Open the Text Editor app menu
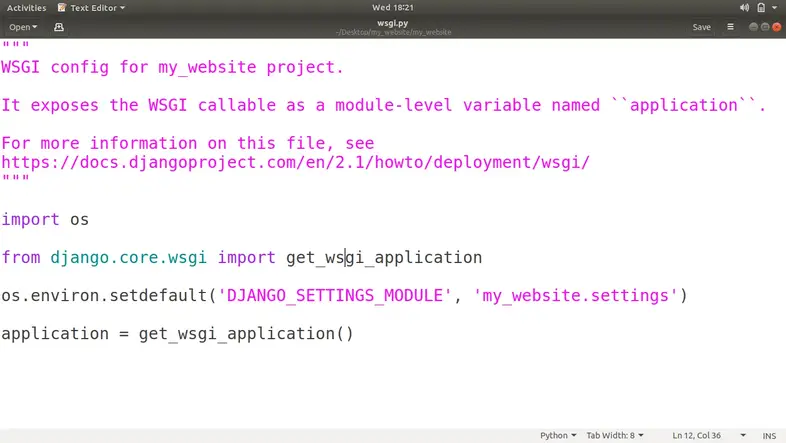The height and width of the screenshot is (443, 786). (91, 8)
